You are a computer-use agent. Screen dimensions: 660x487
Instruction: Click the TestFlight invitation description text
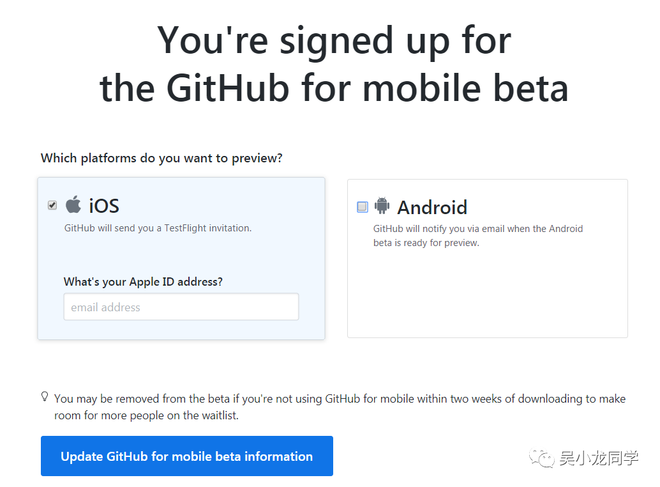[158, 228]
